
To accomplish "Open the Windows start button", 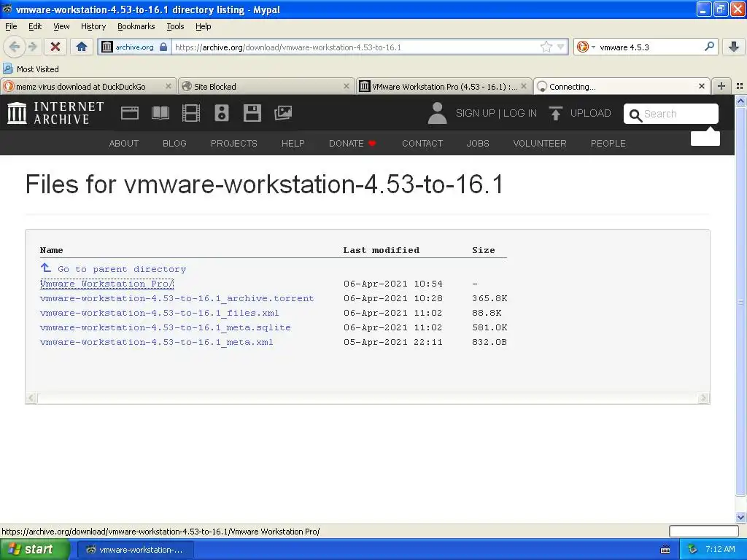I will (35, 550).
